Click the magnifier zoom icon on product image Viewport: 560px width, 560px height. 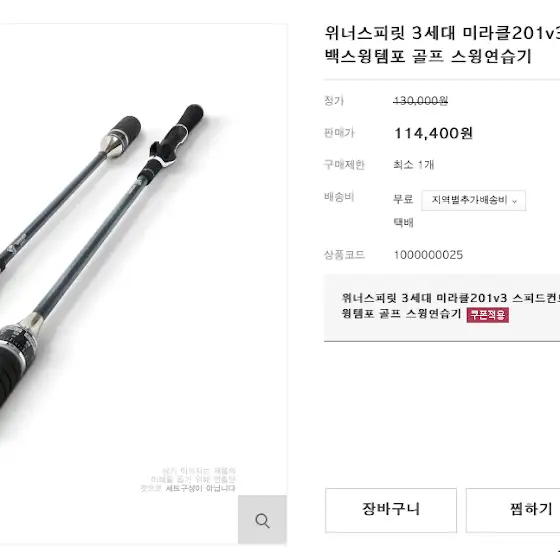point(262,520)
